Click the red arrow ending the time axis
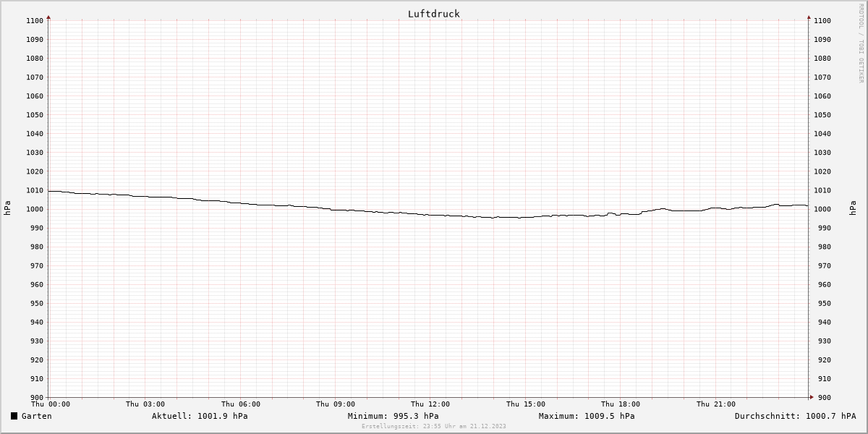The image size is (868, 434). pos(811,396)
